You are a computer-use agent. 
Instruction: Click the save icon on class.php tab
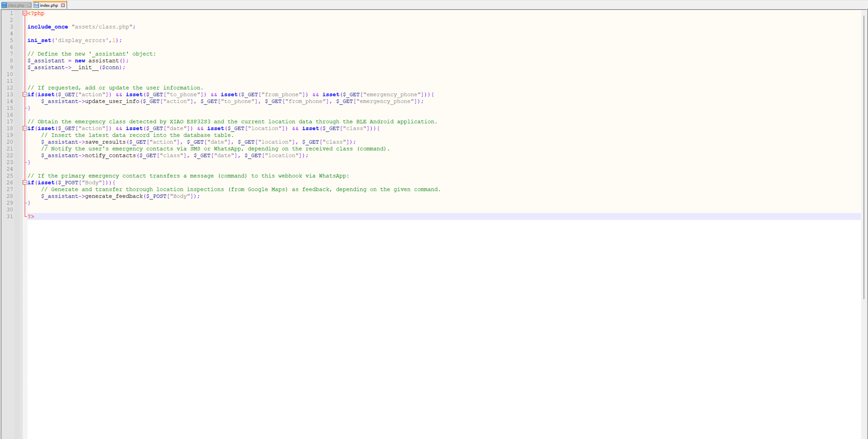pyautogui.click(x=4, y=5)
